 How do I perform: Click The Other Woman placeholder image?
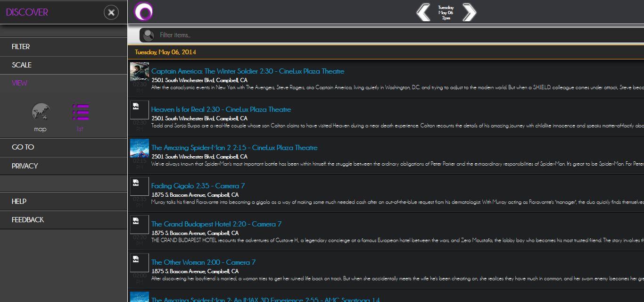pos(140,262)
